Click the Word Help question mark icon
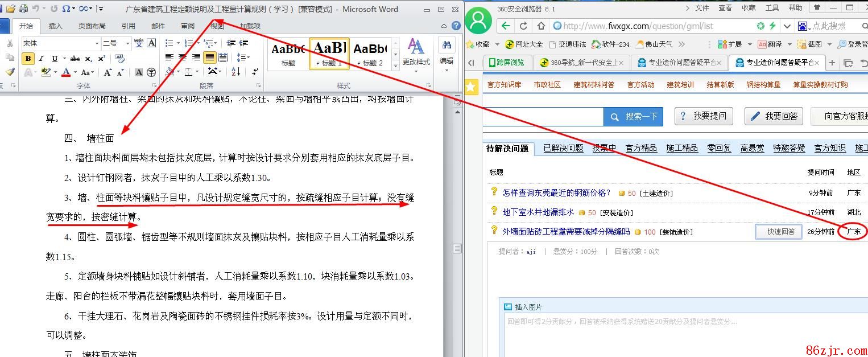The height and width of the screenshot is (357, 868). click(456, 26)
